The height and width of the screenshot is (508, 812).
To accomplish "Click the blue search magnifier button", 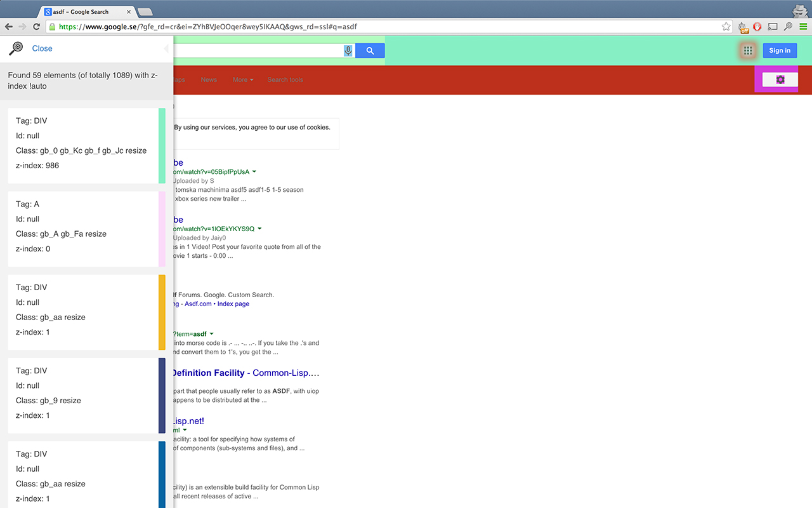I will click(370, 50).
